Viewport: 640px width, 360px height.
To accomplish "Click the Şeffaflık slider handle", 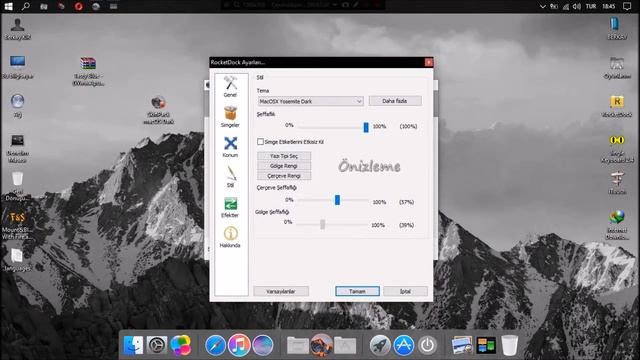I will [366, 127].
